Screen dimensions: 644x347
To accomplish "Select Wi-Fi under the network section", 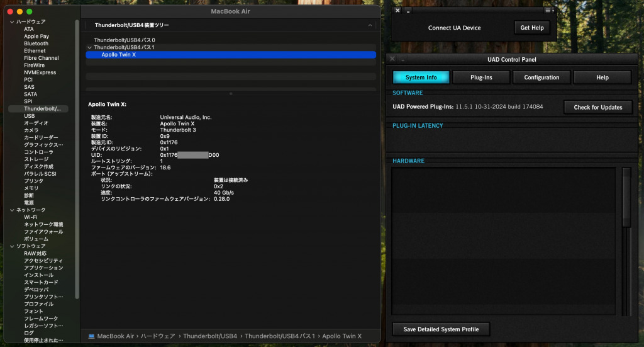I will coord(30,217).
